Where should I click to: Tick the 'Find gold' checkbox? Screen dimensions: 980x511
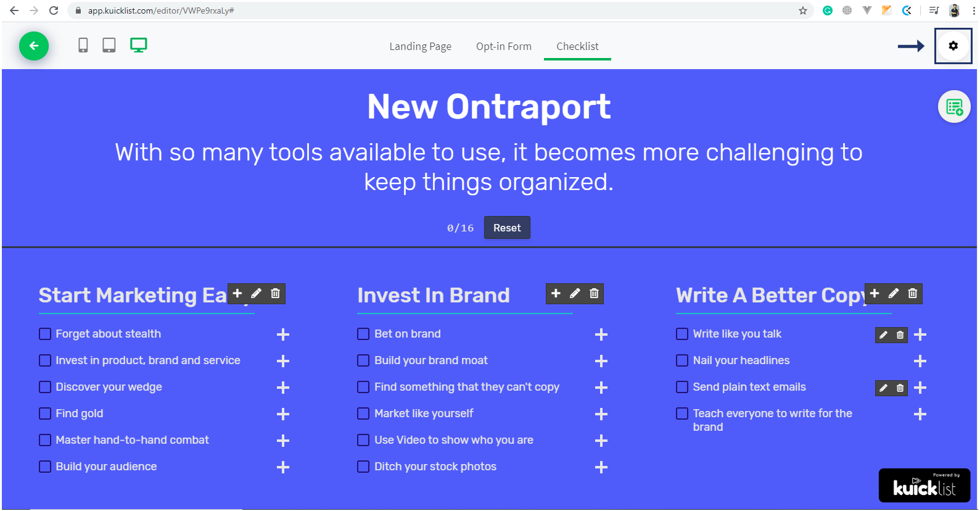point(45,413)
